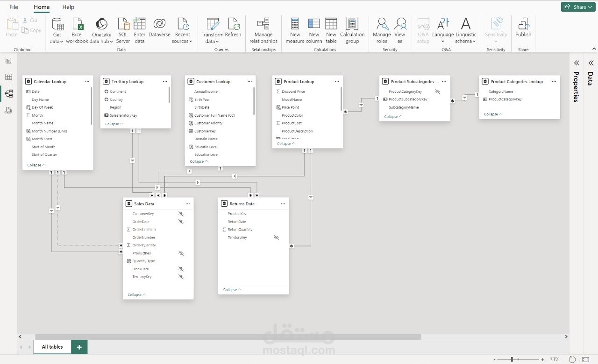
Task: Open Product Lookup more options menu
Action: tap(337, 82)
